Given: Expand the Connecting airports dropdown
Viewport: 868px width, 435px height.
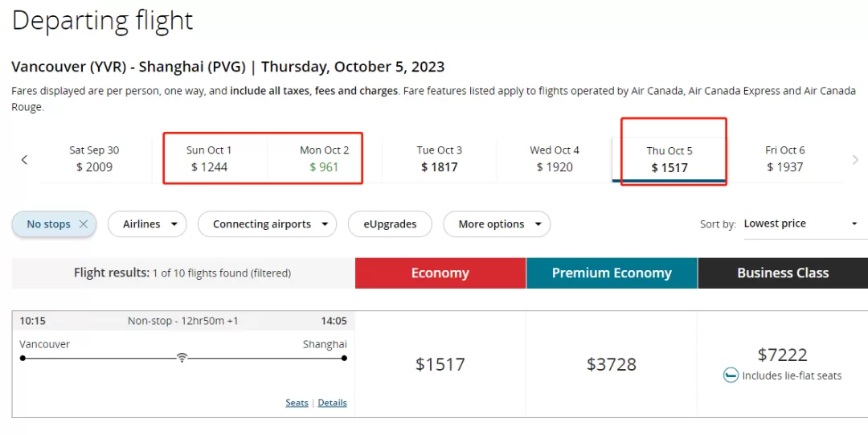Looking at the screenshot, I should [x=267, y=224].
